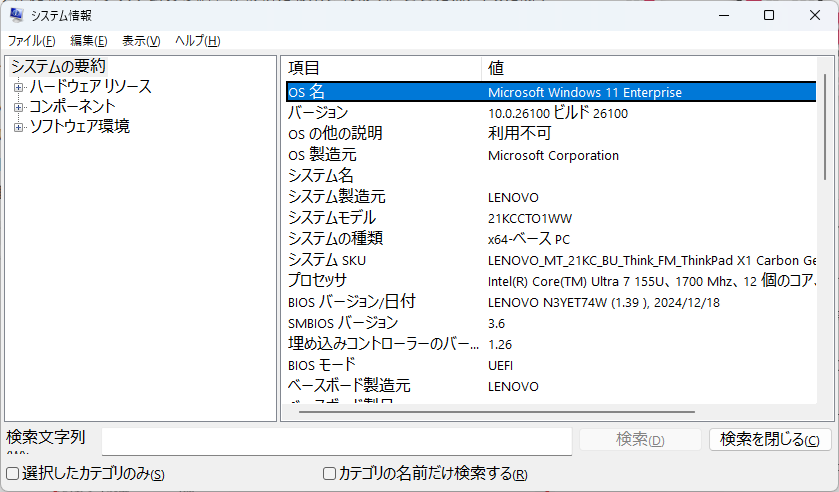The width and height of the screenshot is (839, 492).
Task: Click the 検索(D) button
Action: (640, 440)
